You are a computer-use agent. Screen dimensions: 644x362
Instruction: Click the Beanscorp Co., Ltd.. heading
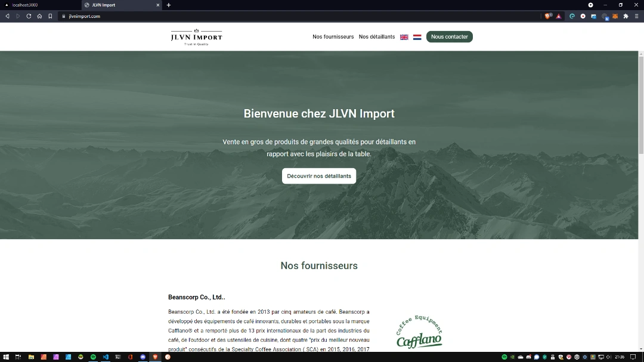coord(197,297)
